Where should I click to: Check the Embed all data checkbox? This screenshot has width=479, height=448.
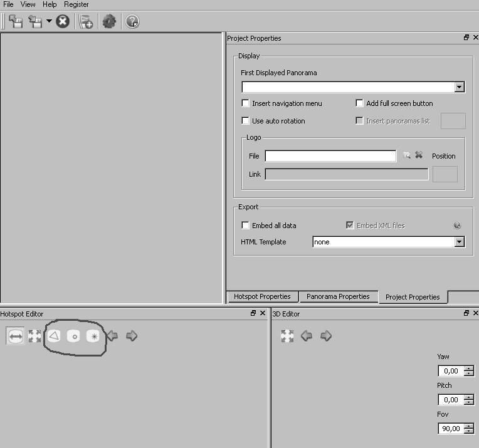coord(246,226)
